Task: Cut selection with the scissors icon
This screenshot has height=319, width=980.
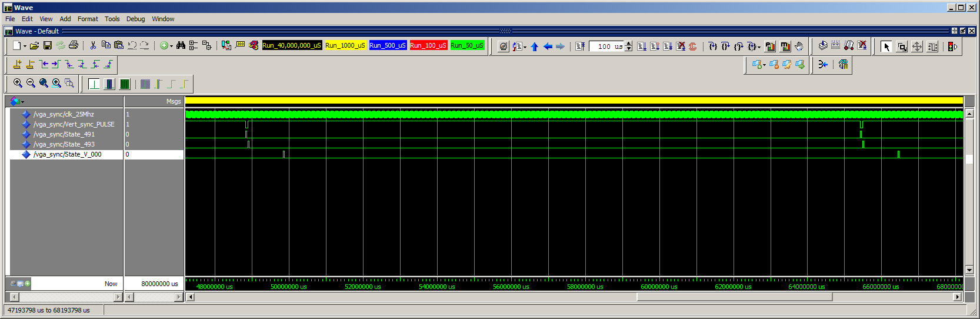Action: pyautogui.click(x=93, y=45)
